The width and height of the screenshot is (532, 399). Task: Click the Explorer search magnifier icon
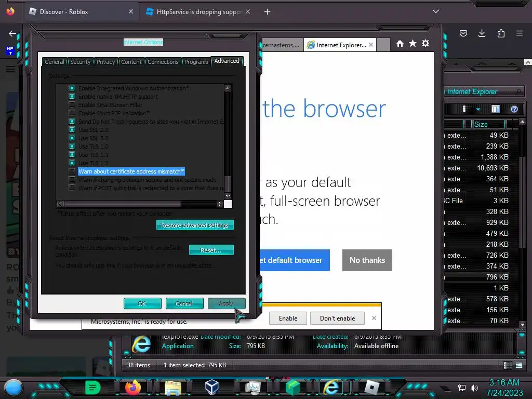click(x=519, y=91)
